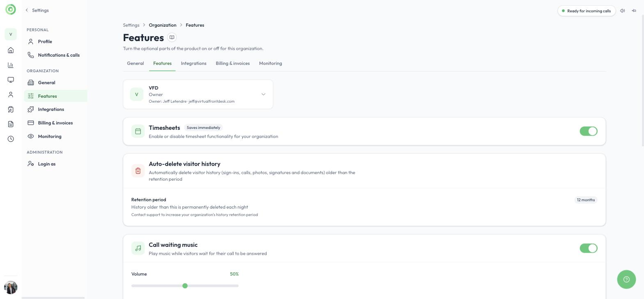Image resolution: width=644 pixels, height=299 pixels.
Task: Click the help question mark button
Action: [x=626, y=280]
